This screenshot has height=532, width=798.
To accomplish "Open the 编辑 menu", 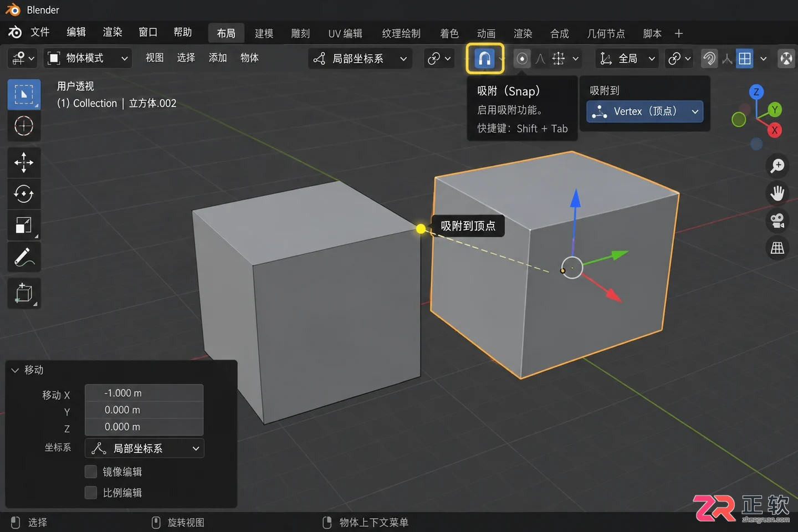I will pos(76,32).
